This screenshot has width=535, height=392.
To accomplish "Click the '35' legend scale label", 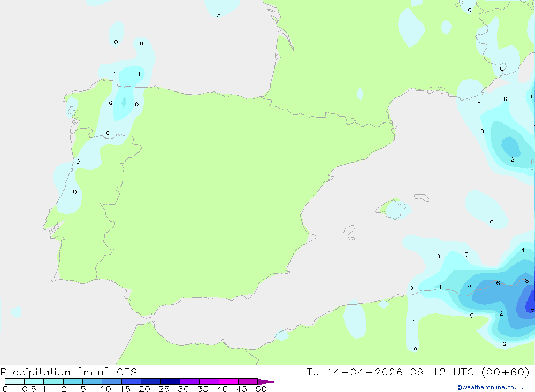I will 203,389.
